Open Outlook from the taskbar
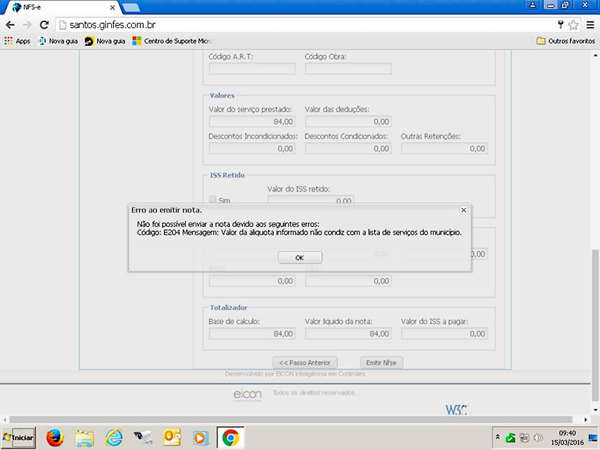600x450 pixels. click(x=172, y=438)
